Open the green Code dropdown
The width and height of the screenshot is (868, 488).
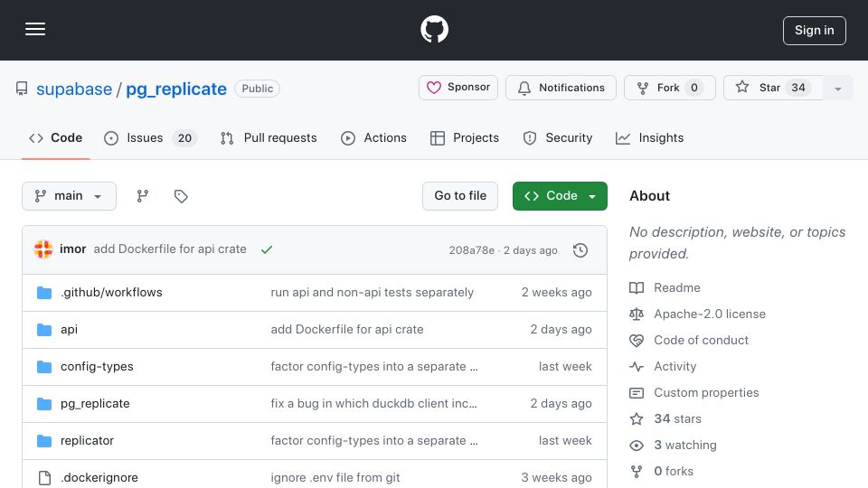coord(560,196)
